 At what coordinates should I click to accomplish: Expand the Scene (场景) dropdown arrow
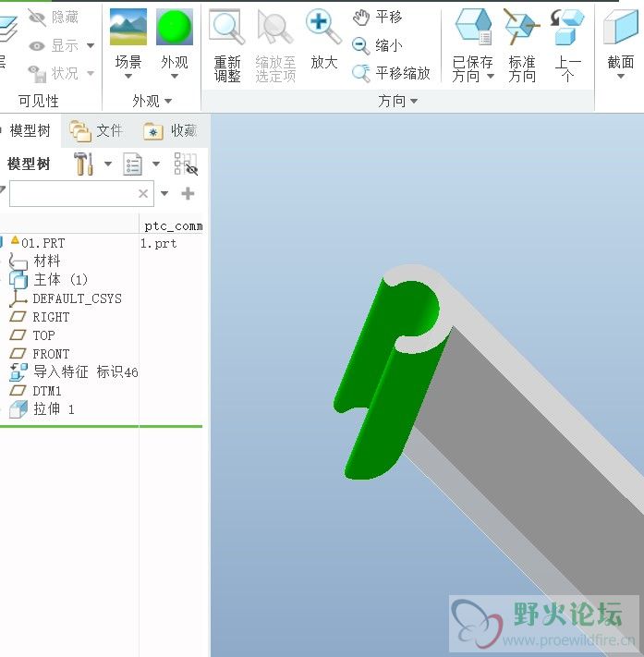point(128,77)
